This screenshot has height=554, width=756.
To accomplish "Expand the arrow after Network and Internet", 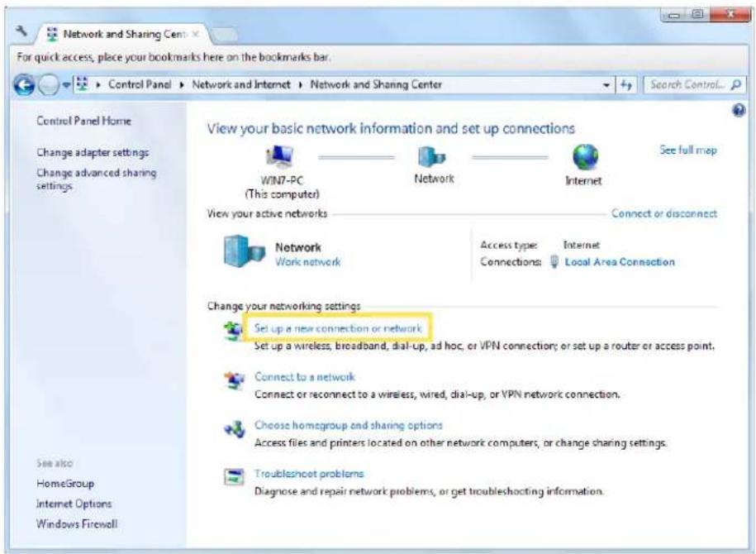I will [301, 85].
